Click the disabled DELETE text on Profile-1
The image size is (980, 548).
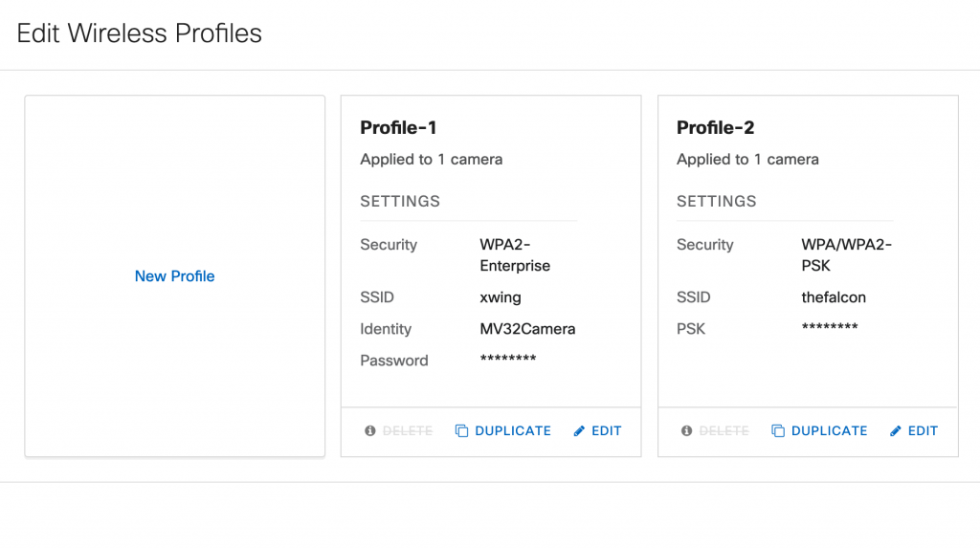pyautogui.click(x=408, y=431)
